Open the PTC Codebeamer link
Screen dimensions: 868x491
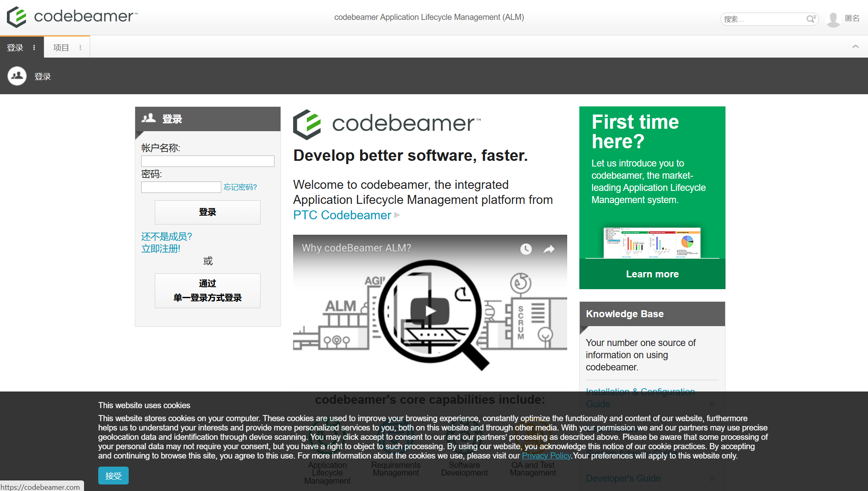(x=342, y=215)
